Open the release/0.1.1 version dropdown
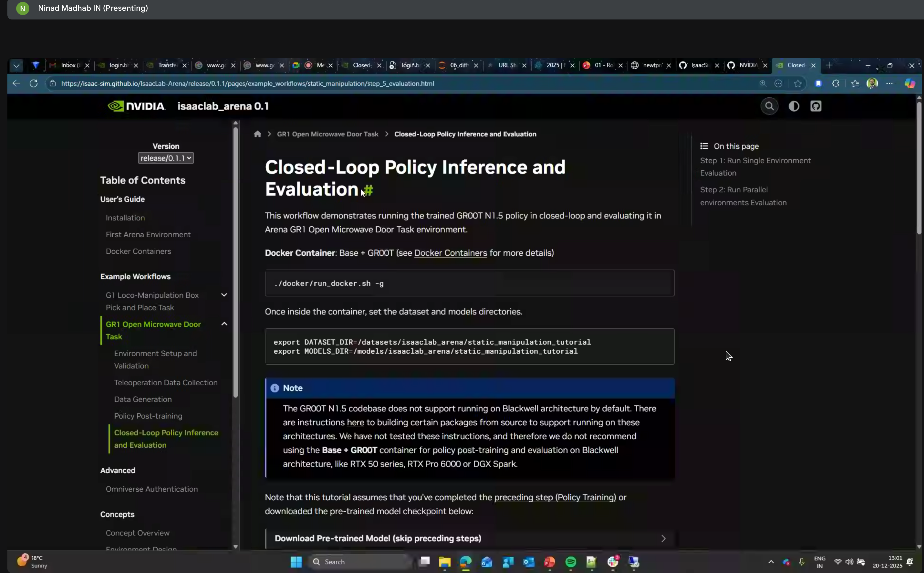Viewport: 924px width, 573px height. point(166,158)
